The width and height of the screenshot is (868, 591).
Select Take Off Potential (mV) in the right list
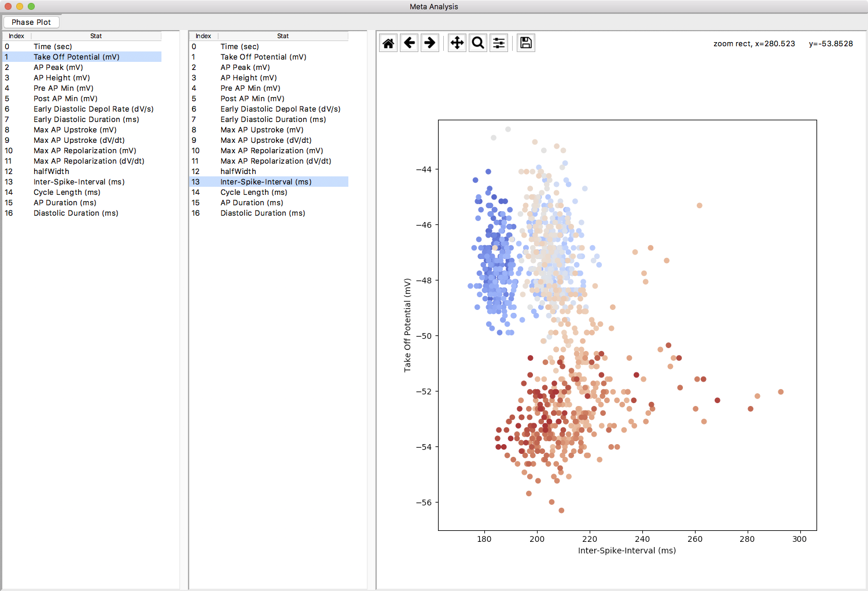[269, 57]
